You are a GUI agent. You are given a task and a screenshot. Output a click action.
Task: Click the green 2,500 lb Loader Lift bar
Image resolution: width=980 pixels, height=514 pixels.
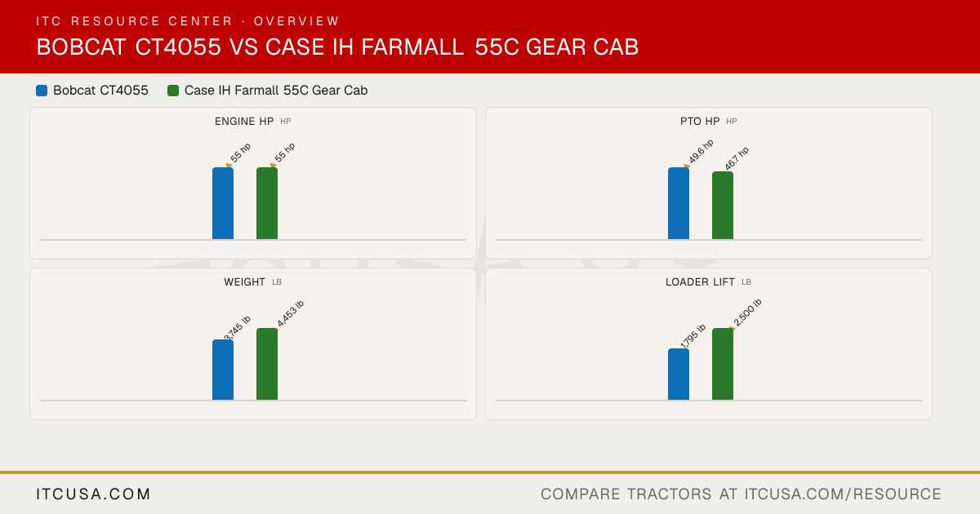pyautogui.click(x=723, y=364)
